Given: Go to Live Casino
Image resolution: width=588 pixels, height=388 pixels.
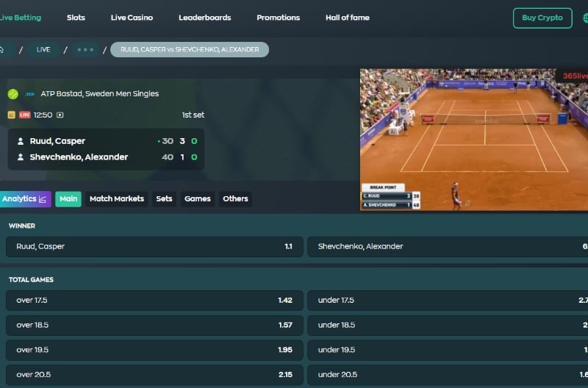Looking at the screenshot, I should (132, 18).
